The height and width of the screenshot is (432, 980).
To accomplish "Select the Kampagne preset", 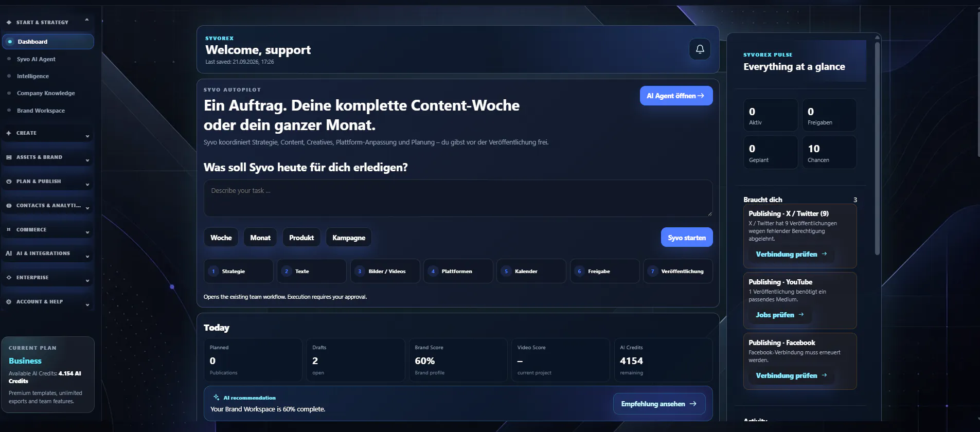I will [349, 238].
